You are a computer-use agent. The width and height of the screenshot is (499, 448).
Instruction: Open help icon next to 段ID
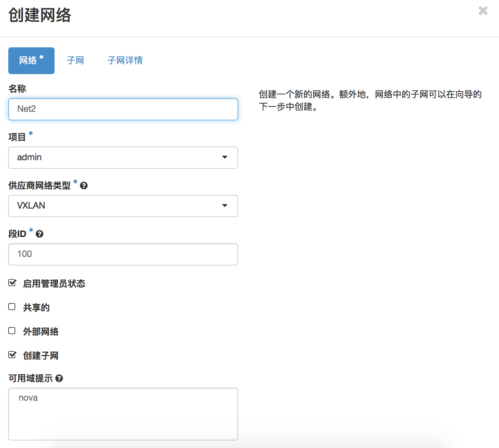pos(39,234)
